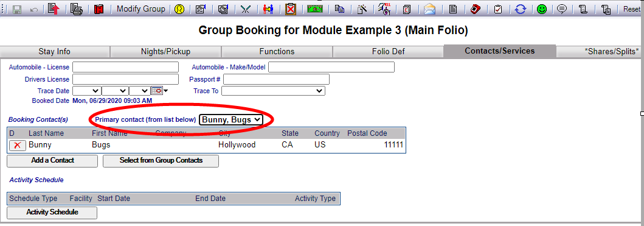Click the speech bubble comment icon

(563, 9)
